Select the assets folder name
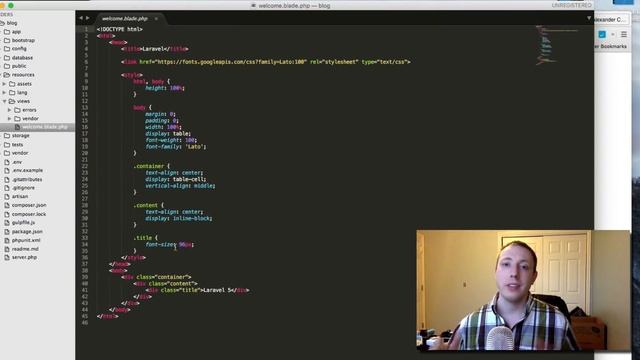 coord(24,84)
